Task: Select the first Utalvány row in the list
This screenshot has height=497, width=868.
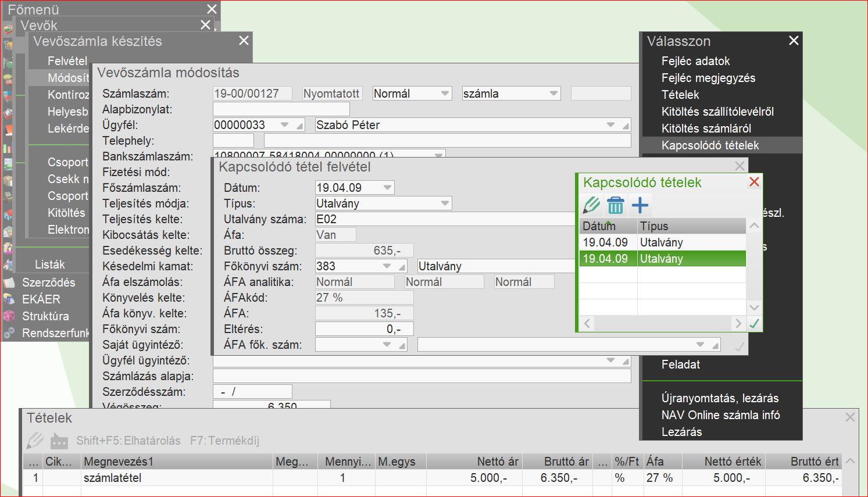Action: [x=662, y=242]
